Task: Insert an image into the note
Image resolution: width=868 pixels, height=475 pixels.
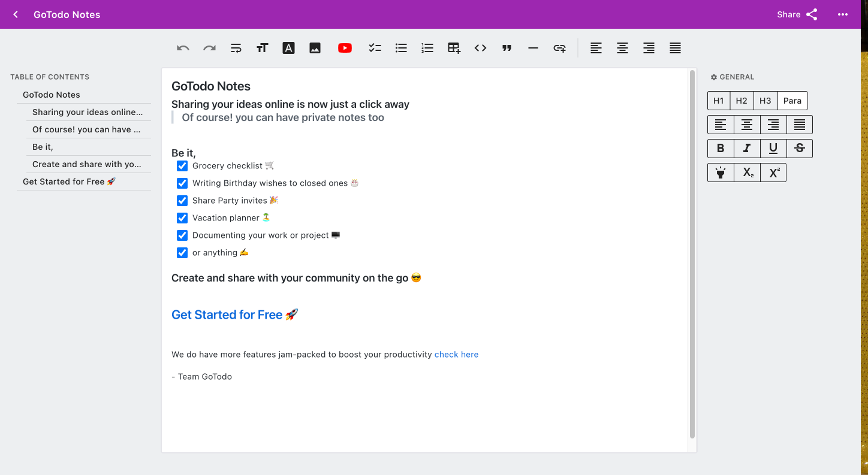Action: click(x=315, y=48)
